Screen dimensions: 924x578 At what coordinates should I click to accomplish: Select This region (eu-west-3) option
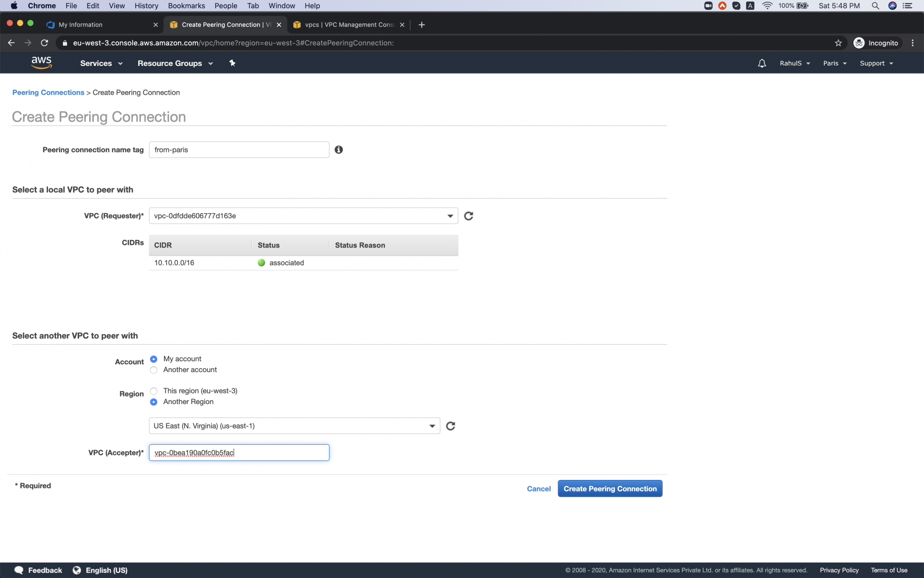[154, 391]
